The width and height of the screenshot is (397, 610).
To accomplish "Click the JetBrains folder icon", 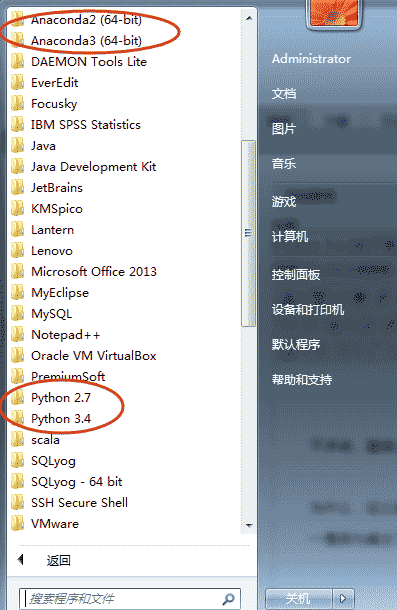I will pos(18,188).
